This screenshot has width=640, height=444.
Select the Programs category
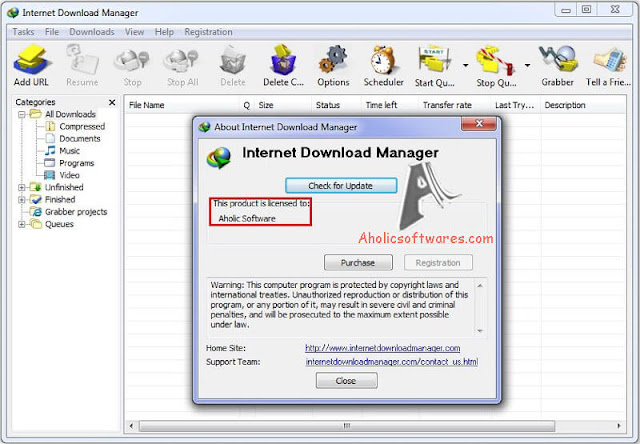click(76, 163)
